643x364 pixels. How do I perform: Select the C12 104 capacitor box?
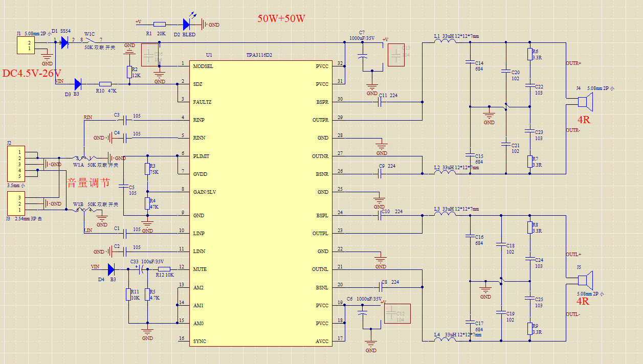[x=397, y=314]
